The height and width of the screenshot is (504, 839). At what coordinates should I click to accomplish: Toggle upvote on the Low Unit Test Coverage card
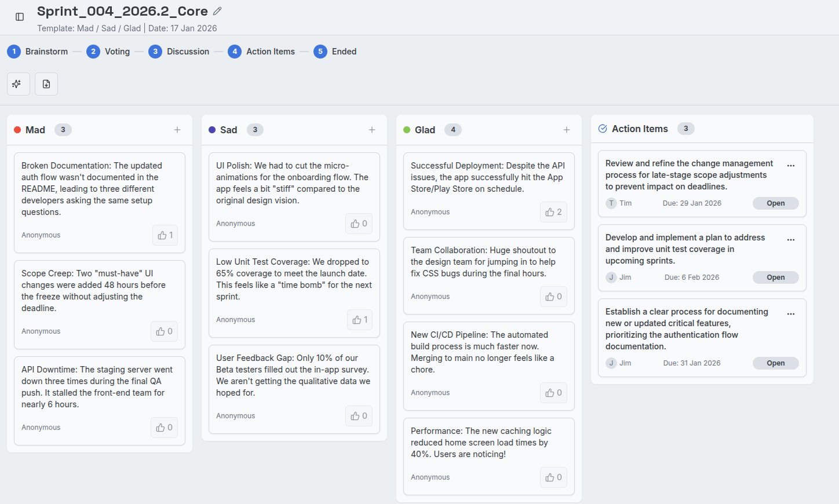pyautogui.click(x=359, y=319)
